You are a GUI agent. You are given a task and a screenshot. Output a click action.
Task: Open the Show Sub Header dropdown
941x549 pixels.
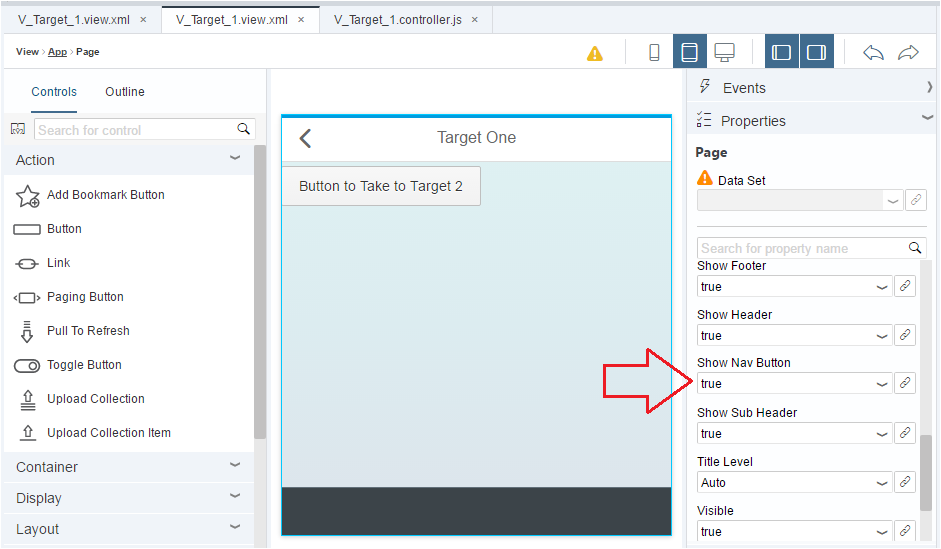pyautogui.click(x=882, y=434)
